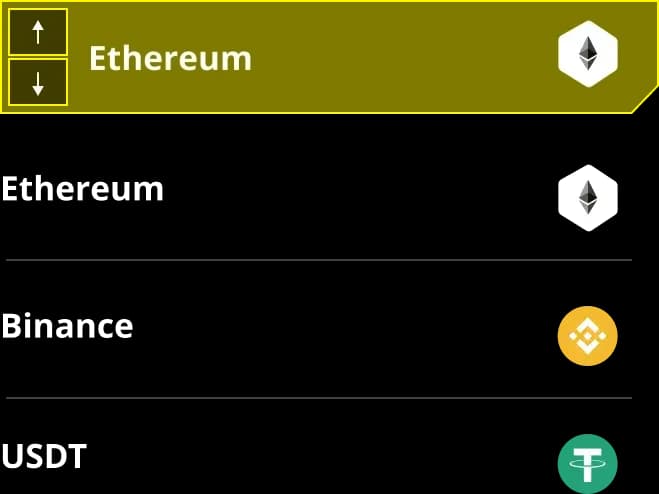Viewport: 659px width, 494px height.
Task: Click the divider line between Binance and USDT
Action: pos(319,397)
